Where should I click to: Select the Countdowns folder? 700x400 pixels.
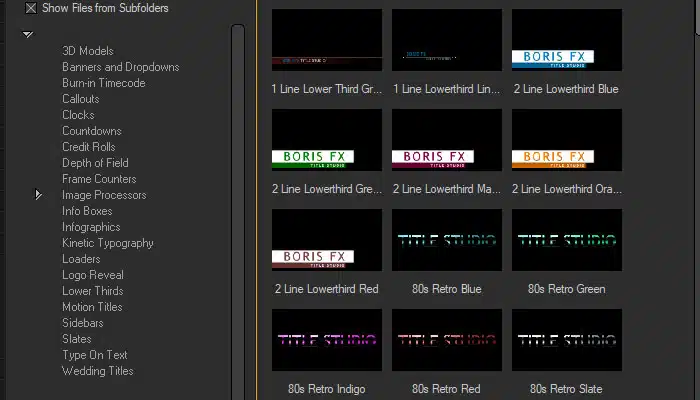coord(92,131)
